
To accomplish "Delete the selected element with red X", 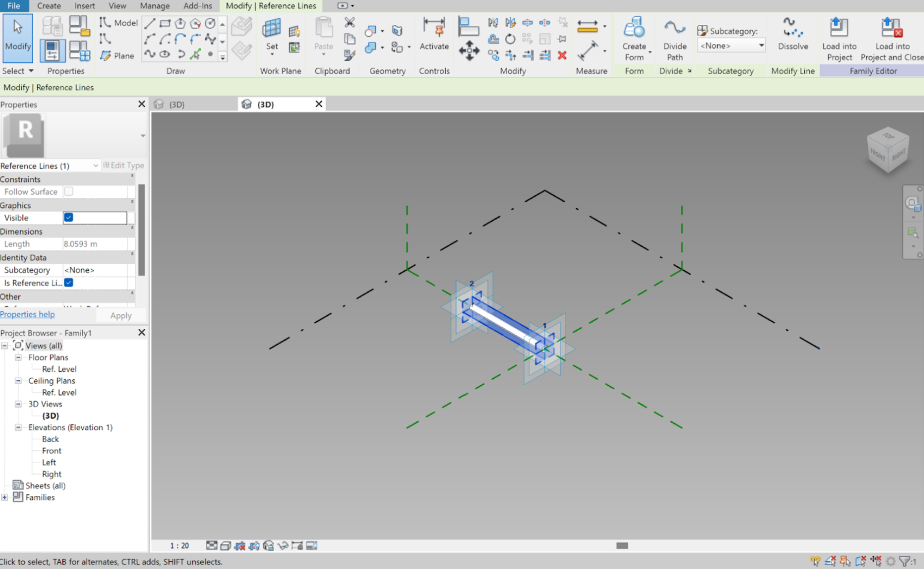I will [562, 55].
